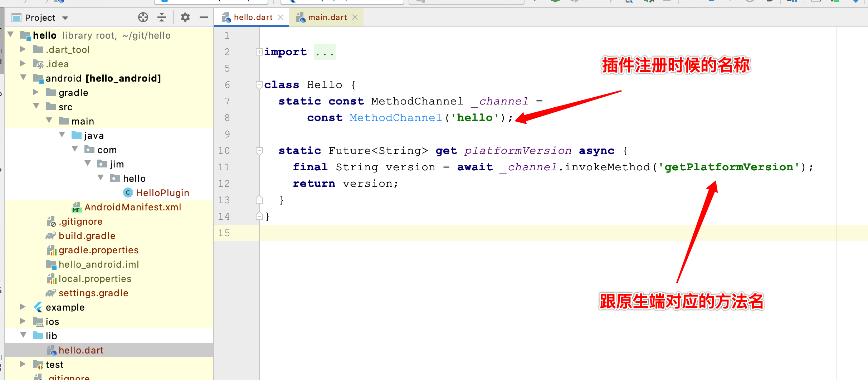Collapse the java folder arrow

click(62, 135)
